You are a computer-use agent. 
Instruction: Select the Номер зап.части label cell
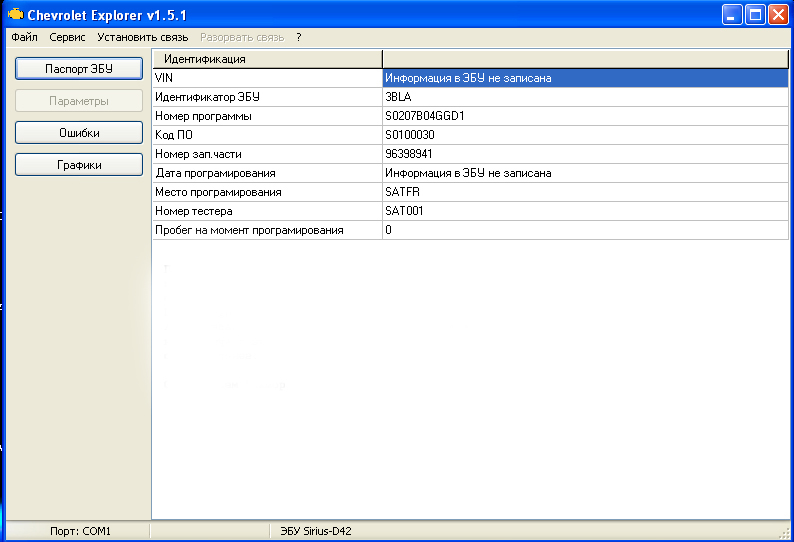pos(267,154)
